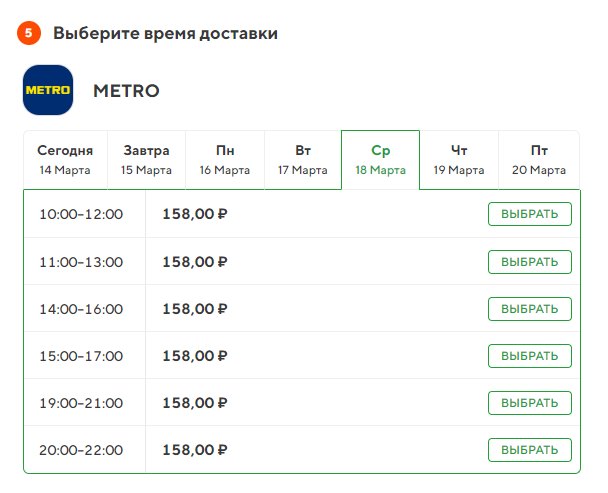Click the 20:00–22:00 time label
608x493 pixels.
click(x=81, y=450)
